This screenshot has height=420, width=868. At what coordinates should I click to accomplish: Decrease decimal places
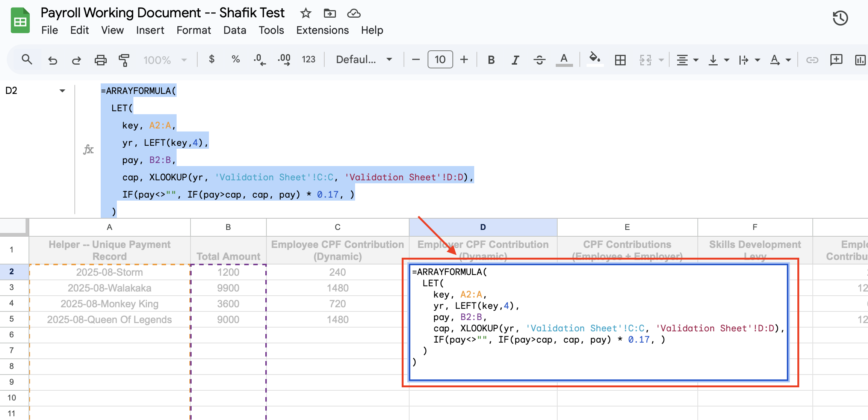tap(259, 59)
